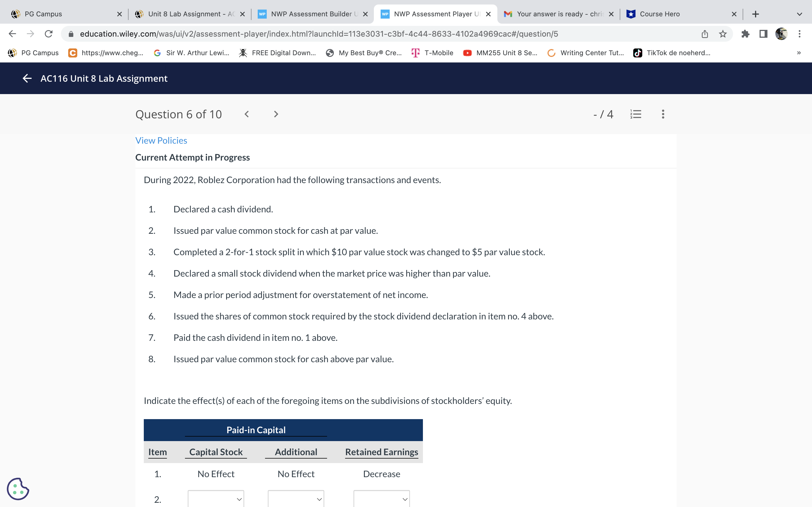Open cookie preferences icon
Viewport: 812px width, 507px height.
pyautogui.click(x=18, y=489)
